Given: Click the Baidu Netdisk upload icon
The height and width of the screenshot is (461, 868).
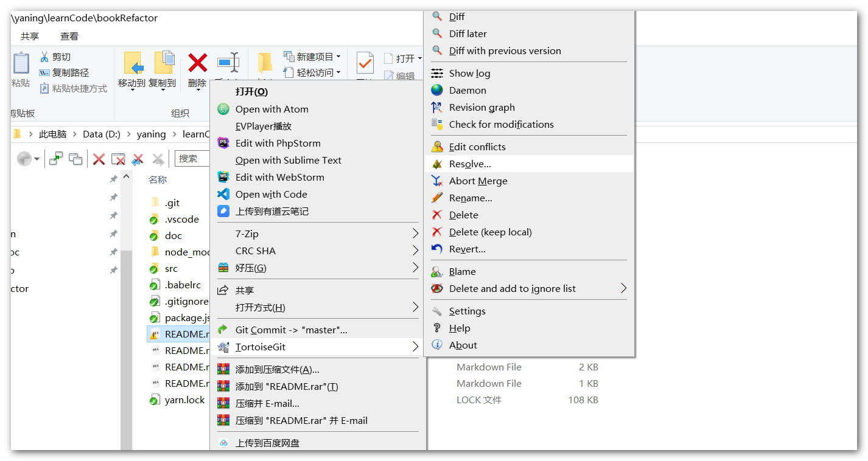Looking at the screenshot, I should (x=223, y=443).
